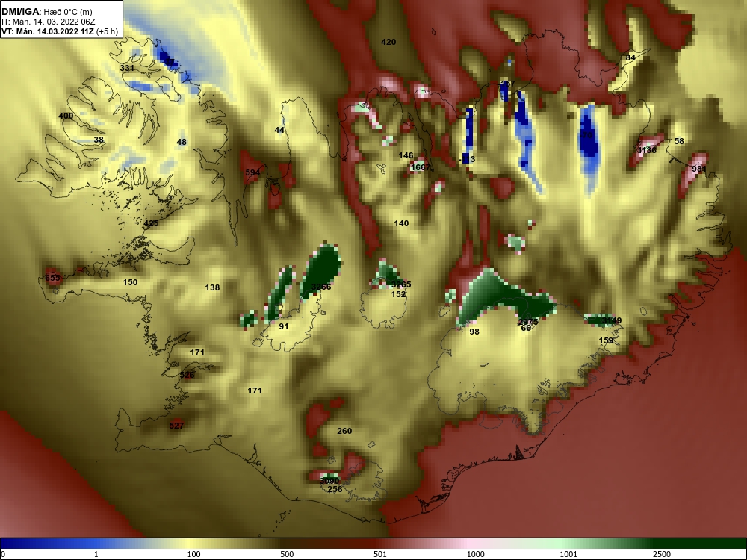Click the map value 66

tap(526, 328)
